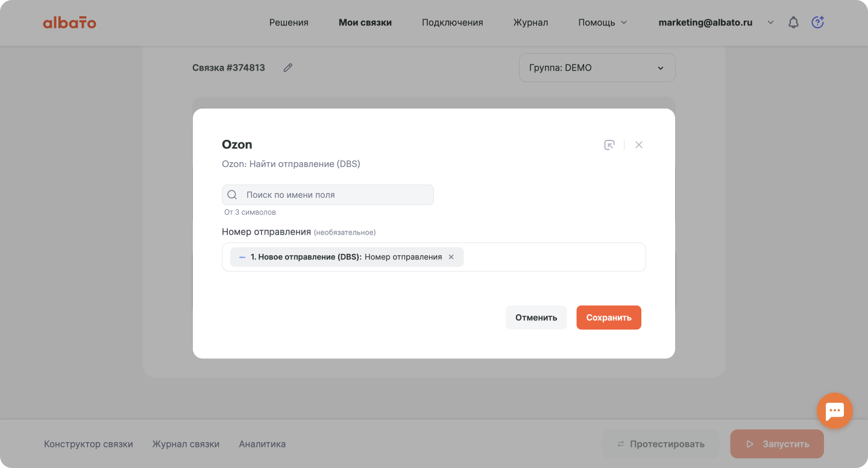868x468 pixels.
Task: Click the Ozon: Найти отправление (DBS) subtitle
Action: point(291,164)
